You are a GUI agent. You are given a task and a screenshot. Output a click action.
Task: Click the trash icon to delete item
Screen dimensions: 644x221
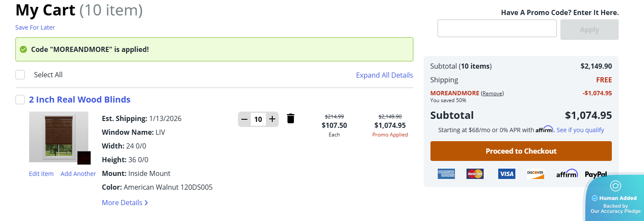coord(291,119)
